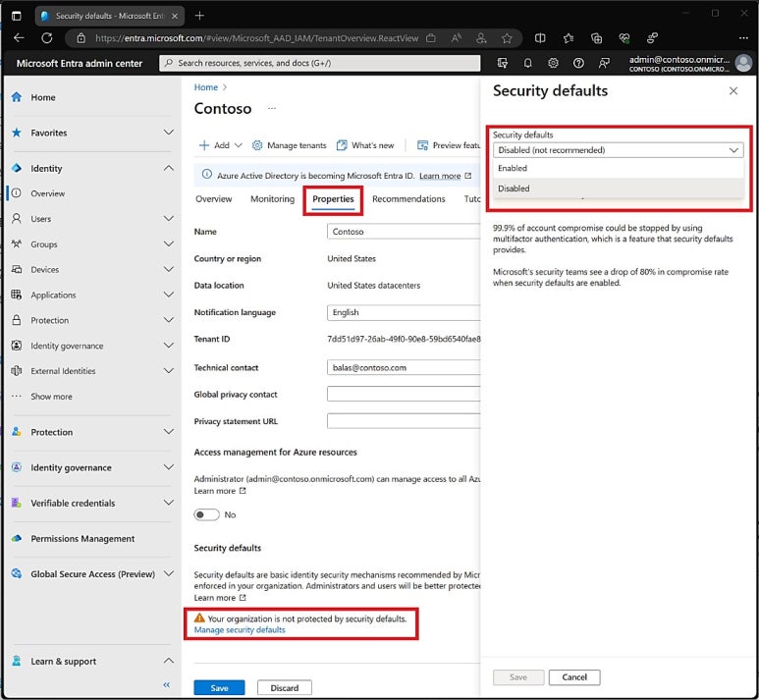Collapse the Identity section
The image size is (759, 700).
point(168,169)
